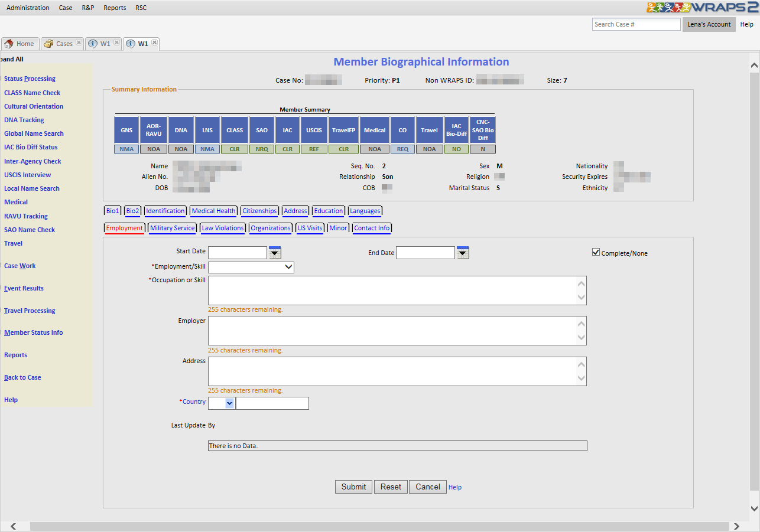Open the Country code dropdown
The image size is (760, 532).
pos(229,403)
